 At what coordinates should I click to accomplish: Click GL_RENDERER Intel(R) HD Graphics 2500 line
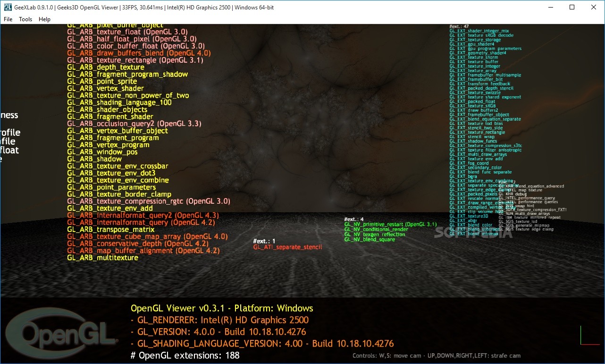pyautogui.click(x=220, y=320)
